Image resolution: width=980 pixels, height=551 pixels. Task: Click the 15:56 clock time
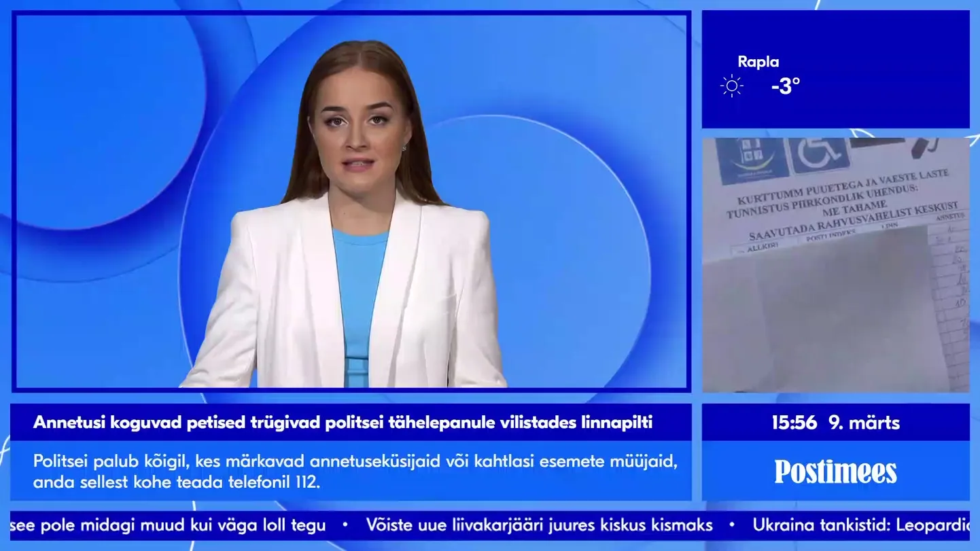click(x=794, y=423)
